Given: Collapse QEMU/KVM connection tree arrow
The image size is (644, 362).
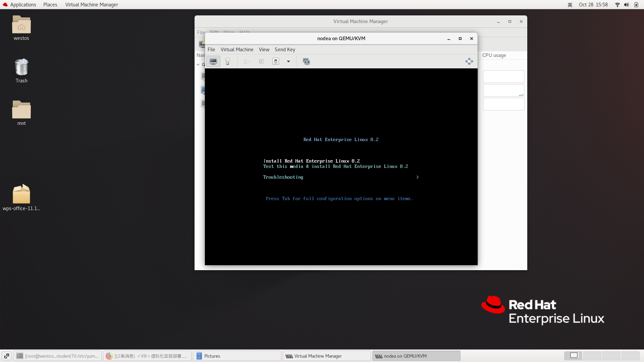Looking at the screenshot, I should [198, 65].
